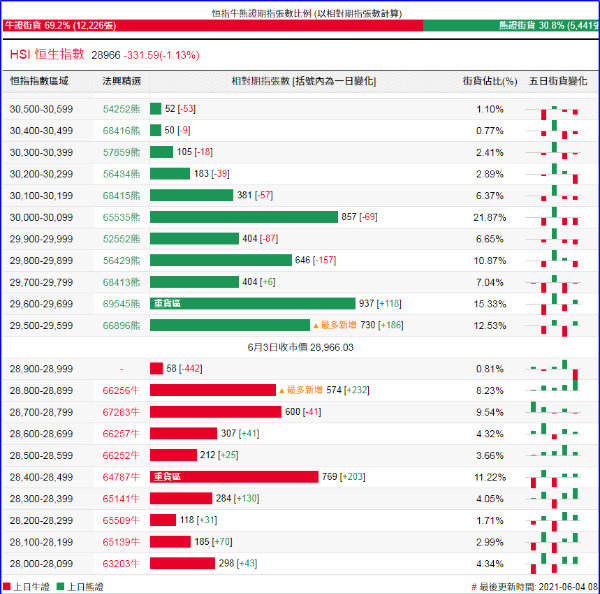Screen dimensions: 600x594
Task: Open warrant link 66256牛
Action: tap(121, 390)
